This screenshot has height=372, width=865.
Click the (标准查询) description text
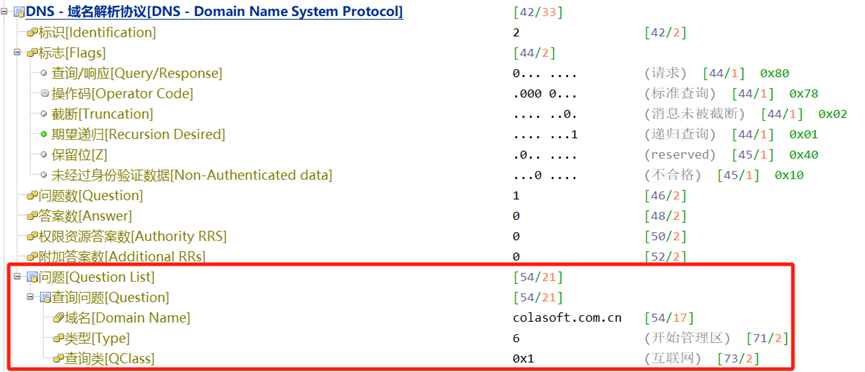tap(680, 94)
